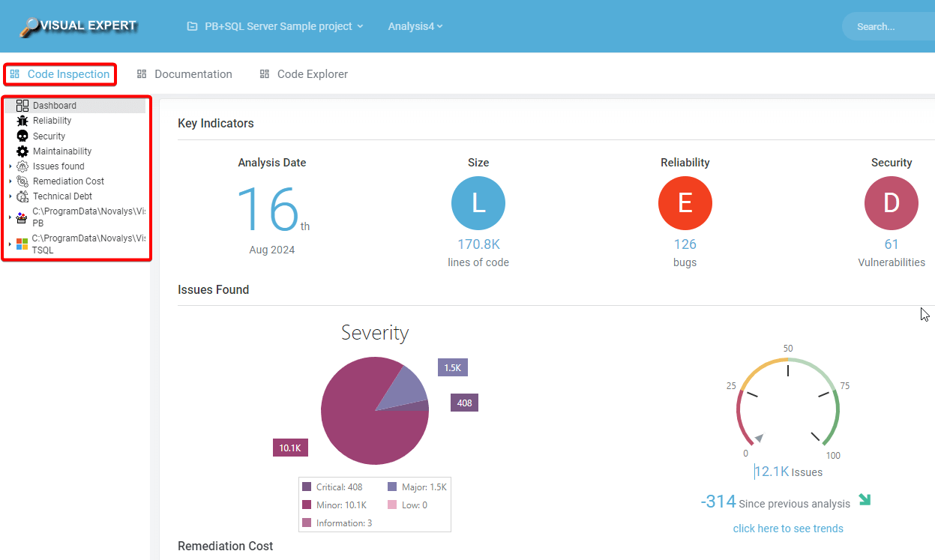Click the 1.5K pie chart label
Viewport: 935px width, 560px height.
(453, 367)
